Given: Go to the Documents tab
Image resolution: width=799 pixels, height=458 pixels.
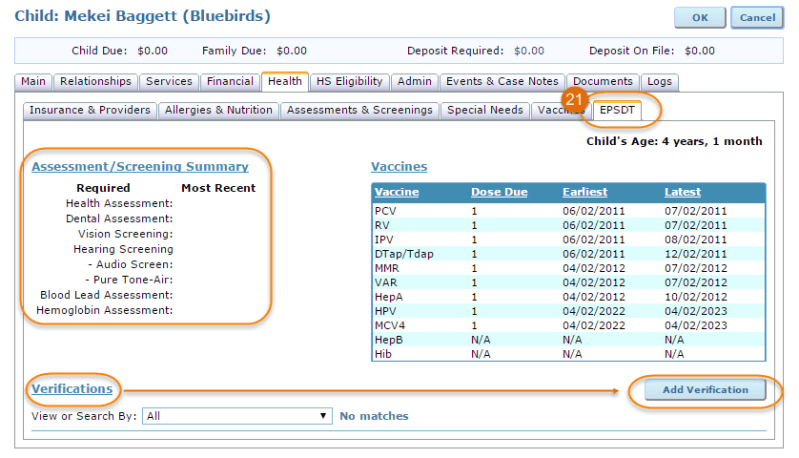Looking at the screenshot, I should 603,82.
